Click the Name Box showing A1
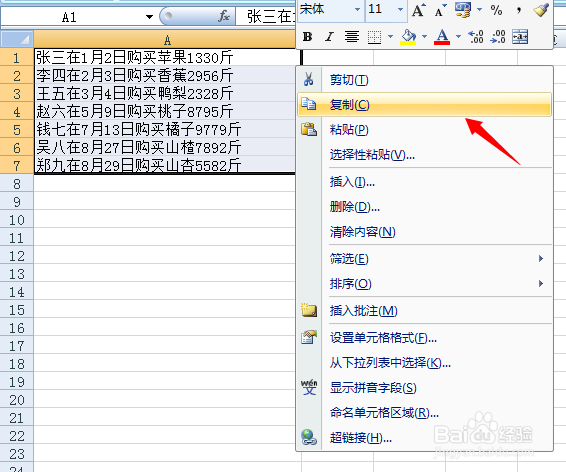The image size is (566, 472). [69, 17]
